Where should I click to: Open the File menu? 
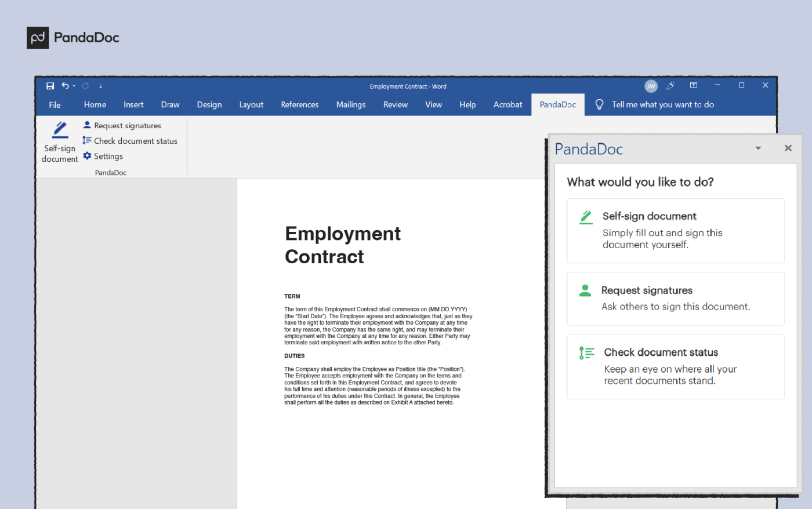pyautogui.click(x=55, y=105)
